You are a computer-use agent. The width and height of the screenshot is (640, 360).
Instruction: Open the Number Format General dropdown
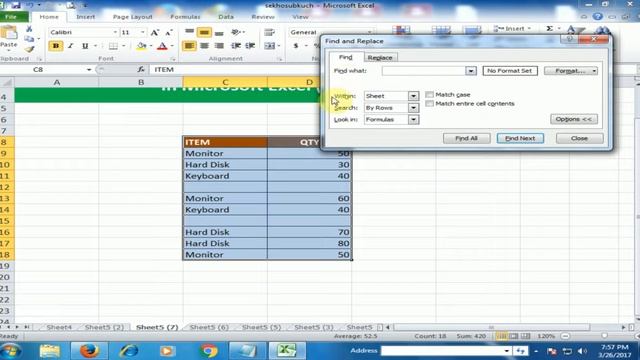pyautogui.click(x=370, y=32)
